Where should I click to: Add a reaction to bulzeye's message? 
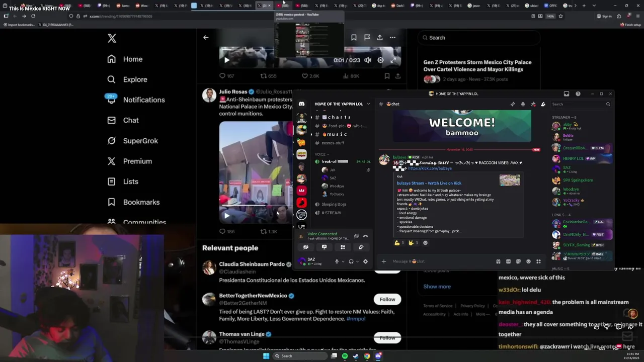(x=425, y=243)
